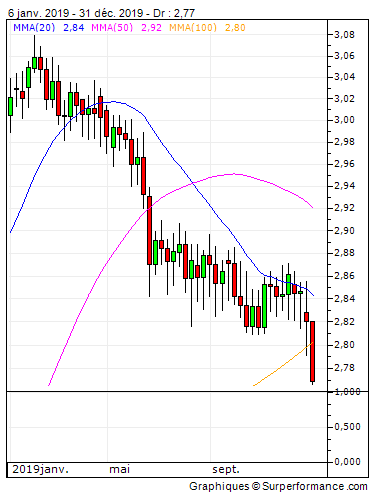Click the 2,94 price axis label
Image resolution: width=375 pixels, height=495 pixels.
[x=344, y=185]
